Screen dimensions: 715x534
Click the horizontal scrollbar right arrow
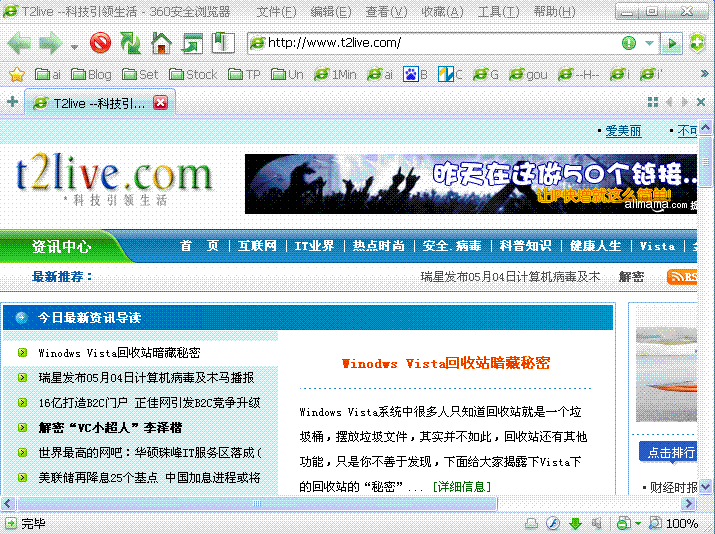tap(689, 503)
